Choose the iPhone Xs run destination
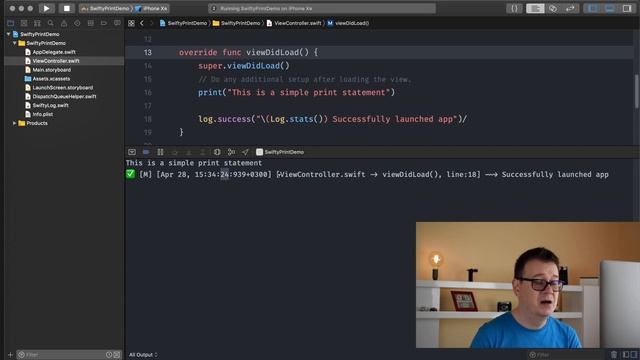640x360 pixels. pyautogui.click(x=152, y=9)
